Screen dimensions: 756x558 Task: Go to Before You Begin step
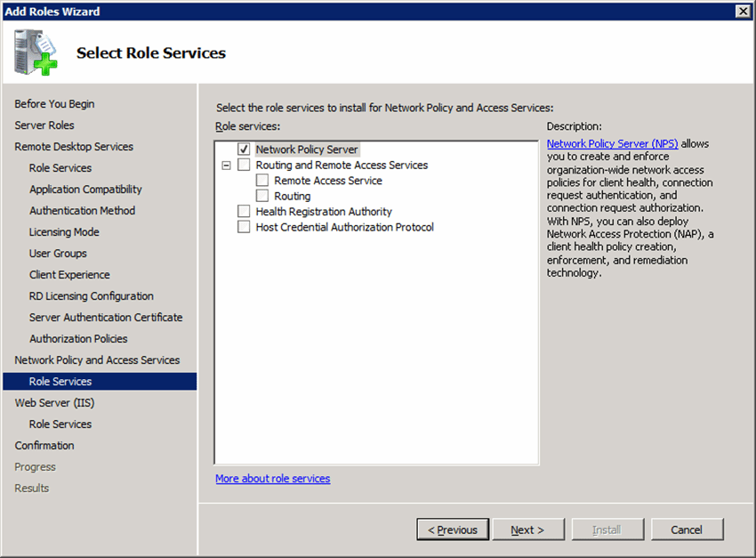click(54, 104)
